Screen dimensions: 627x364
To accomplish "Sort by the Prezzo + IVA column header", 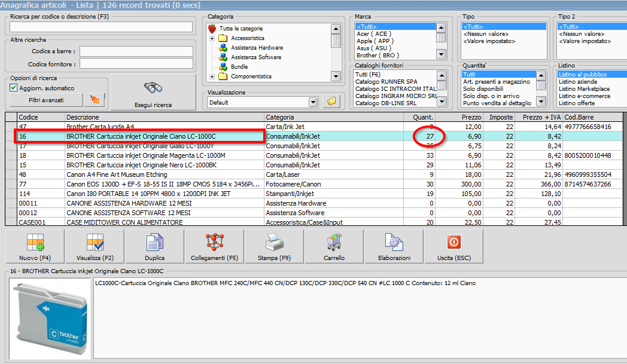I will pyautogui.click(x=538, y=117).
